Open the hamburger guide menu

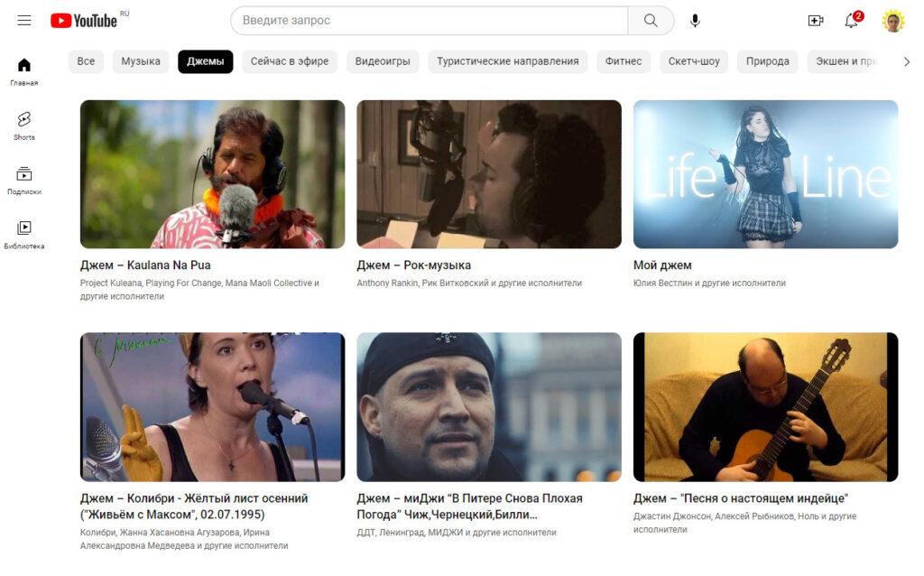coord(24,21)
